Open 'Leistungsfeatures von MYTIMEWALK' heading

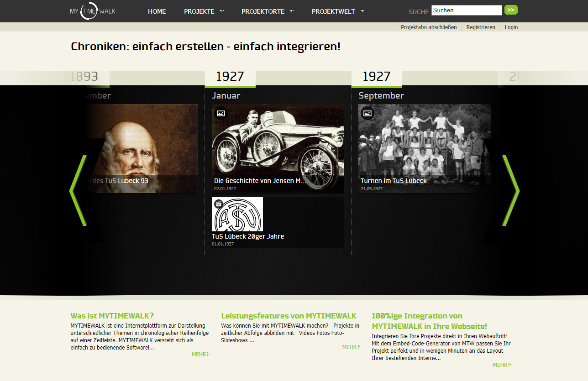click(x=289, y=316)
